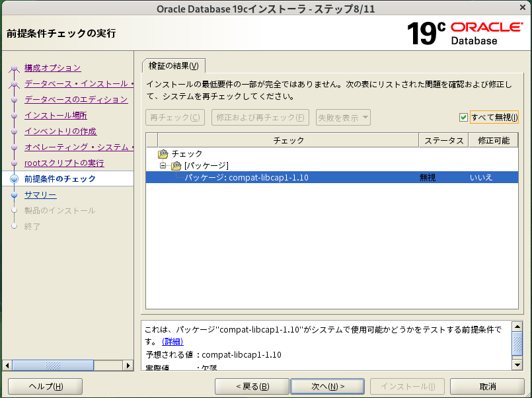Go to next step with 次へ
This screenshot has height=398, width=532.
[328, 387]
